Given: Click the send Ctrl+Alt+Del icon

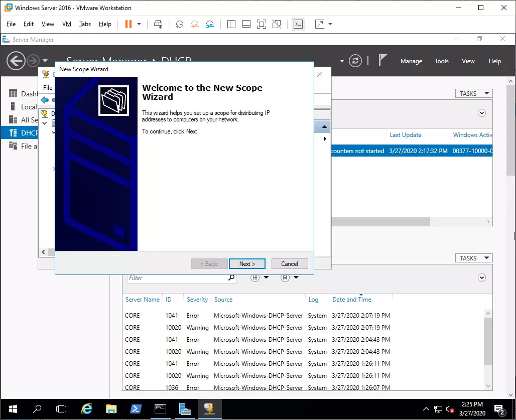Looking at the screenshot, I should click(x=158, y=24).
